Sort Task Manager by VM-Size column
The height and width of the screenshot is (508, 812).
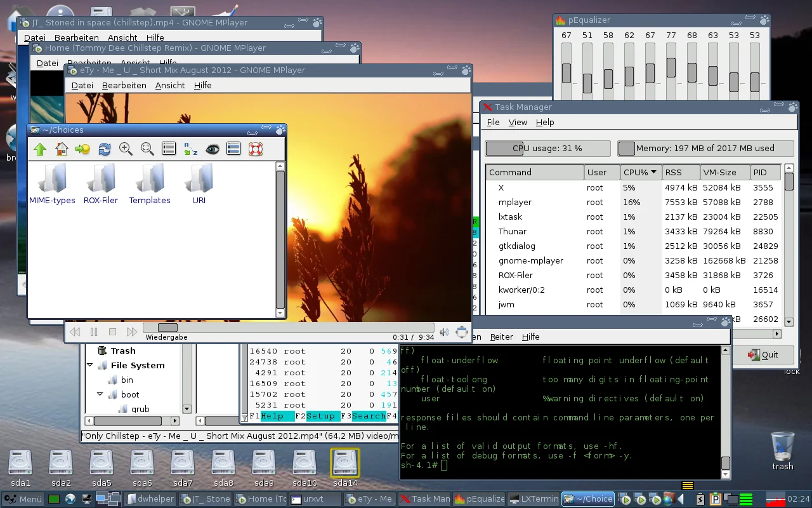point(725,172)
